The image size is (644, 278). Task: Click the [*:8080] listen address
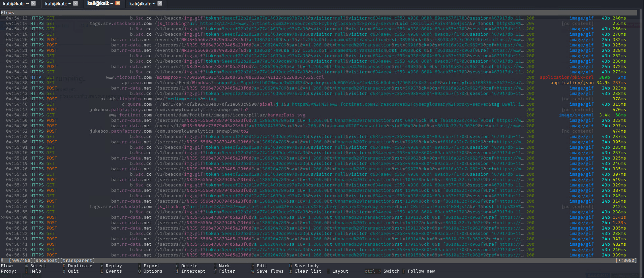(x=626, y=260)
